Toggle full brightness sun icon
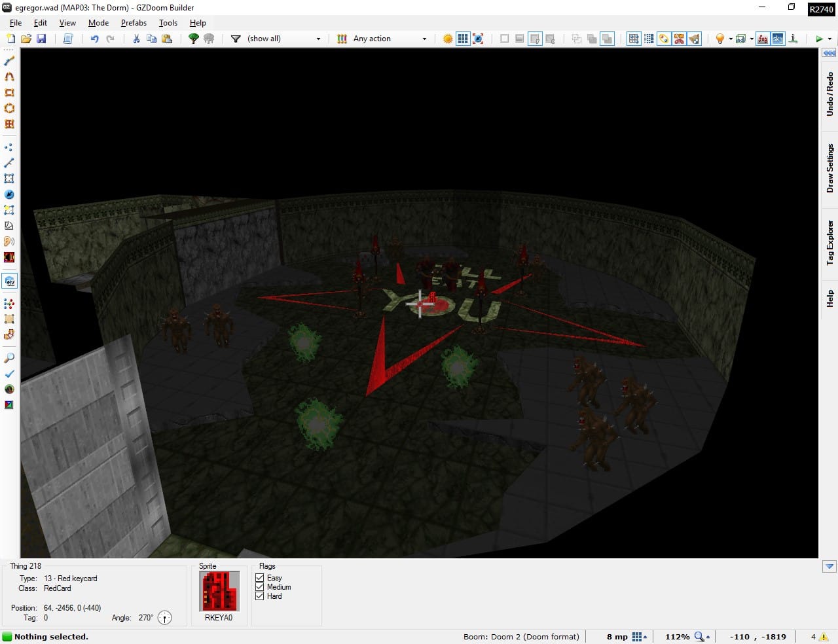The image size is (838, 644). click(448, 39)
